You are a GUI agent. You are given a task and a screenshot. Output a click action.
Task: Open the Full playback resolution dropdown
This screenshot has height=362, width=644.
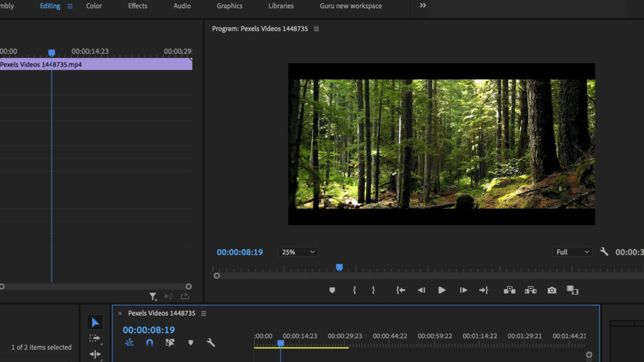click(572, 251)
